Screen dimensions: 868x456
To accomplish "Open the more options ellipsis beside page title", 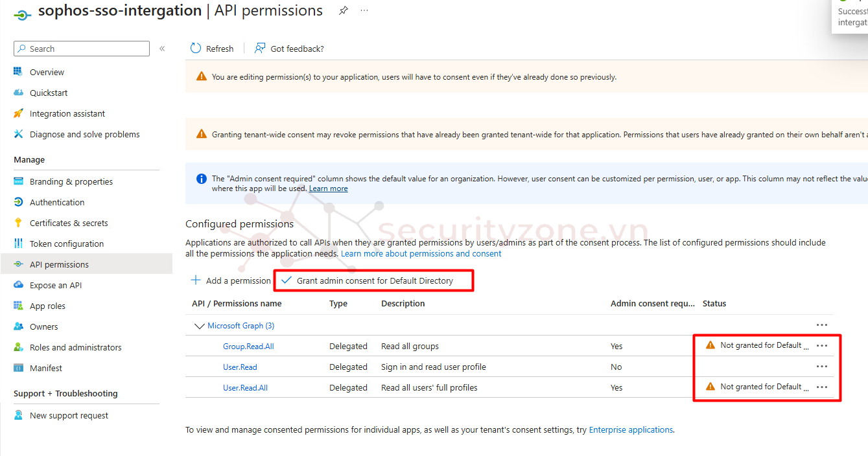I will point(364,11).
